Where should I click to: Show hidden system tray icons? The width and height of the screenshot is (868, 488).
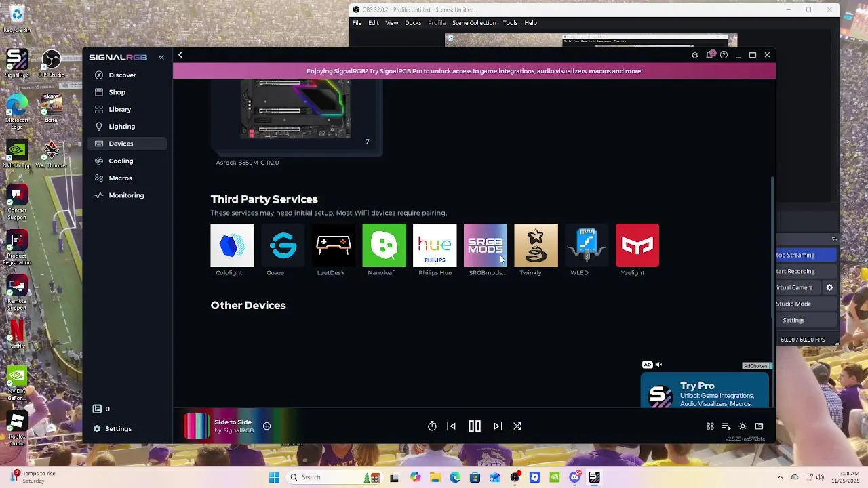[x=780, y=477]
